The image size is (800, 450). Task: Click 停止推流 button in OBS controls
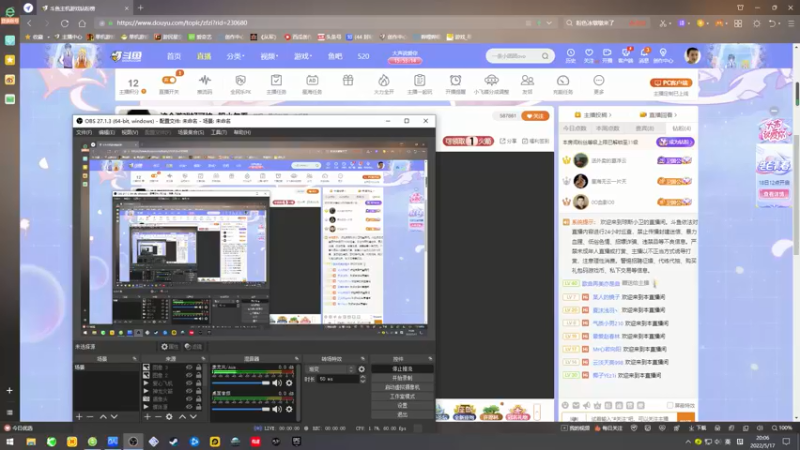402,369
